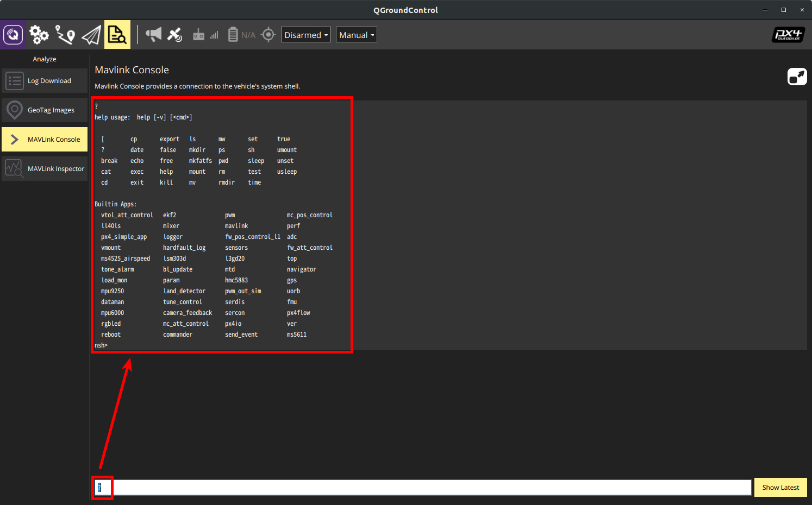Open the Disarmed arming state dropdown
Image resolution: width=812 pixels, height=505 pixels.
tap(306, 35)
